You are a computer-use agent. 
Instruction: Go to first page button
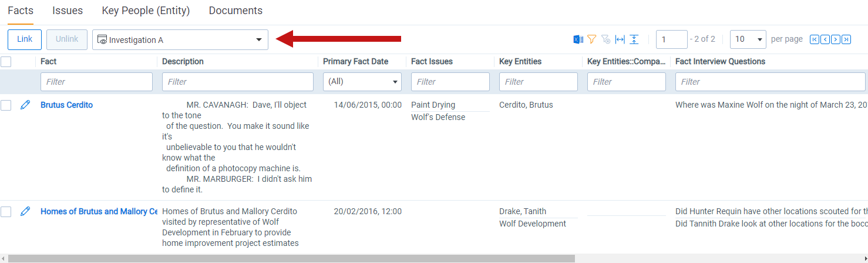pyautogui.click(x=815, y=39)
